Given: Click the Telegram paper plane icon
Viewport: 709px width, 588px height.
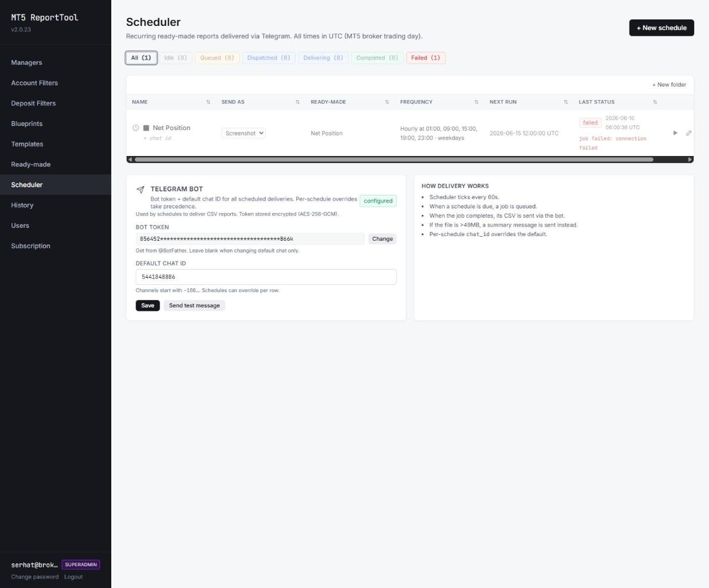Looking at the screenshot, I should tap(140, 190).
